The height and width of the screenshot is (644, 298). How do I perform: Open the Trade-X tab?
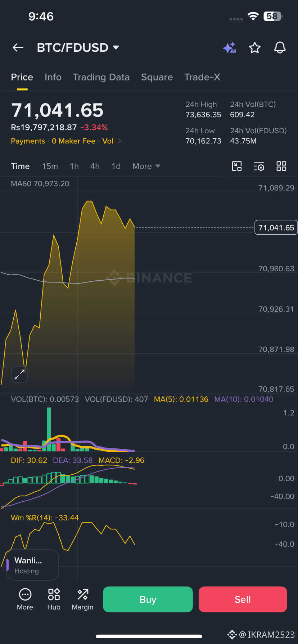coord(202,77)
